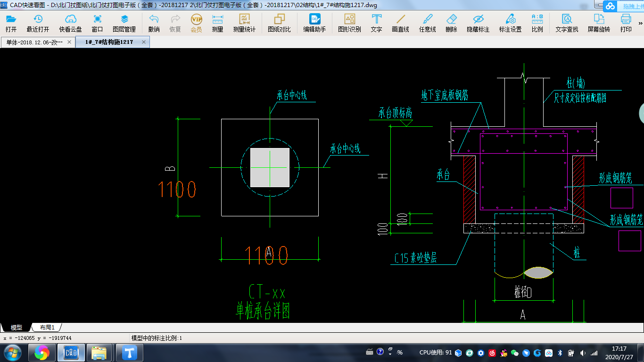The width and height of the screenshot is (644, 362).
Task: Open Windows Explorer from taskbar
Action: point(99,353)
